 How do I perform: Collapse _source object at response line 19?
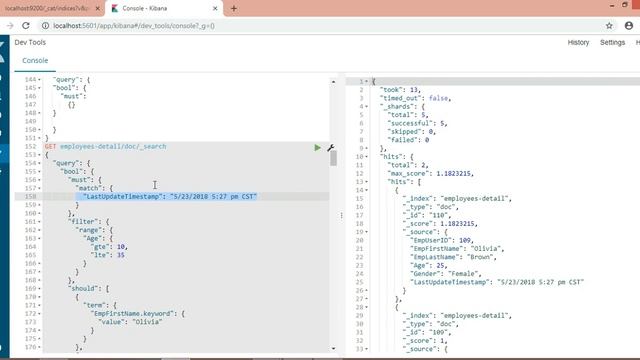(x=366, y=232)
